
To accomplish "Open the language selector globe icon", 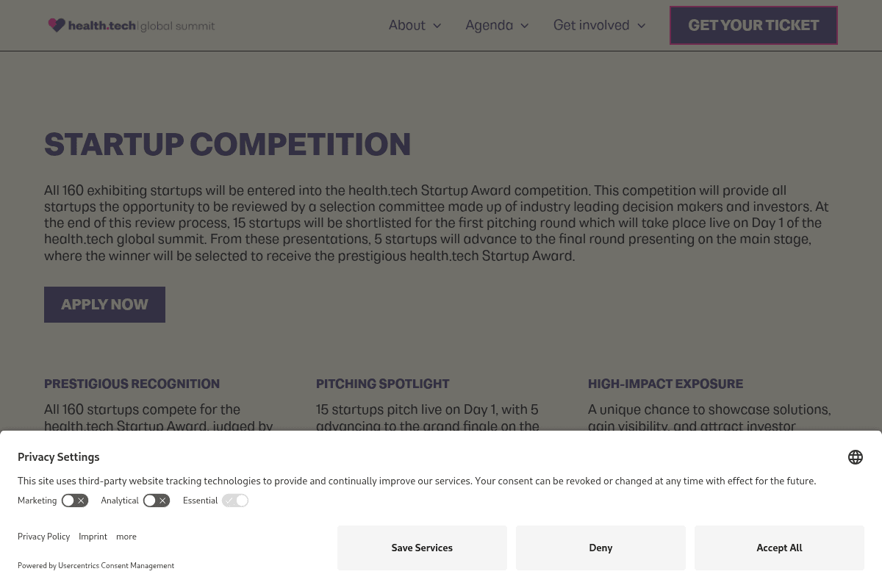I will pyautogui.click(x=856, y=457).
